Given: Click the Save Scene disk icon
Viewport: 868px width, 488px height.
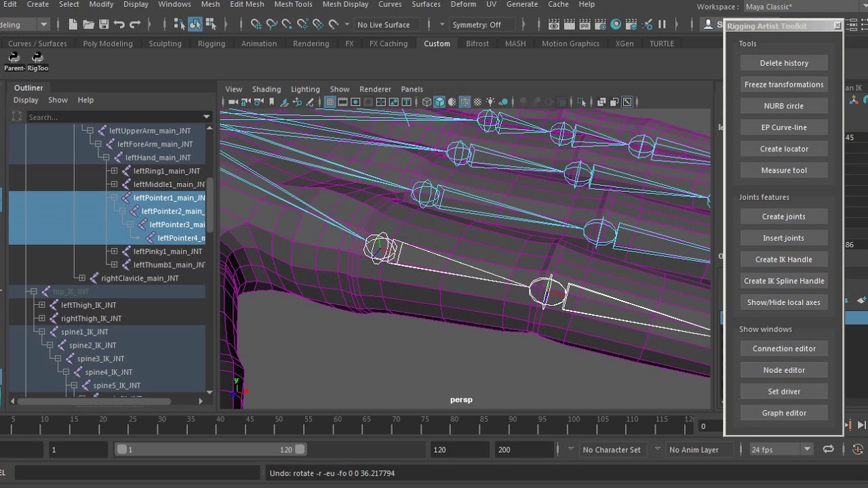Looking at the screenshot, I should pyautogui.click(x=104, y=24).
